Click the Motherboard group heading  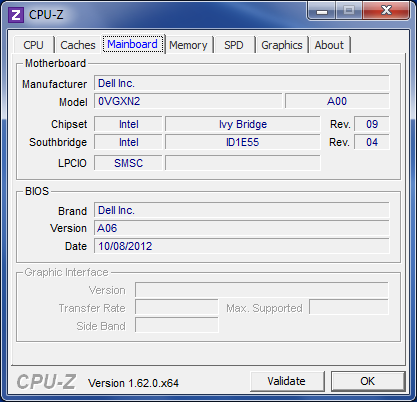(55, 63)
